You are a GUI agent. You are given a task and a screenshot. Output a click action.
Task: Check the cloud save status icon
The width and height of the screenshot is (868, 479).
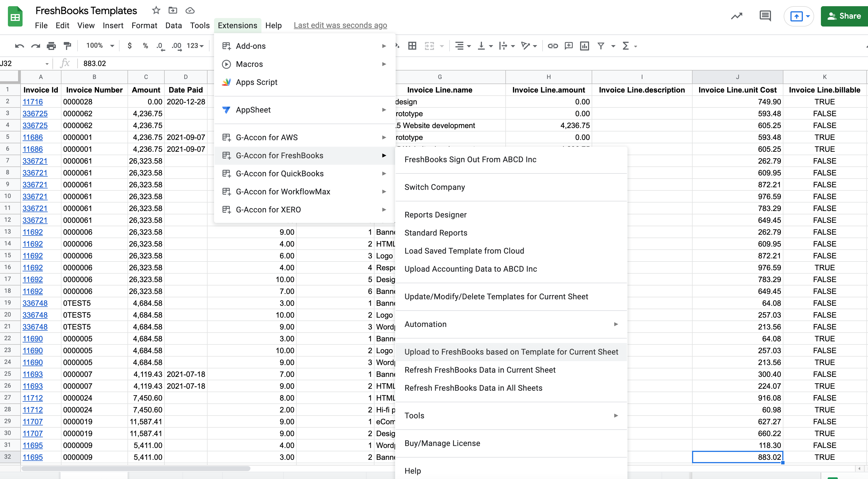coord(190,10)
